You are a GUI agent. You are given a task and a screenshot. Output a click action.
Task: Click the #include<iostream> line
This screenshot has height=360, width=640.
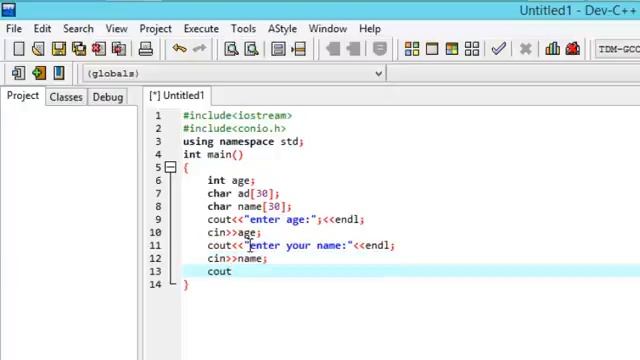tap(238, 116)
